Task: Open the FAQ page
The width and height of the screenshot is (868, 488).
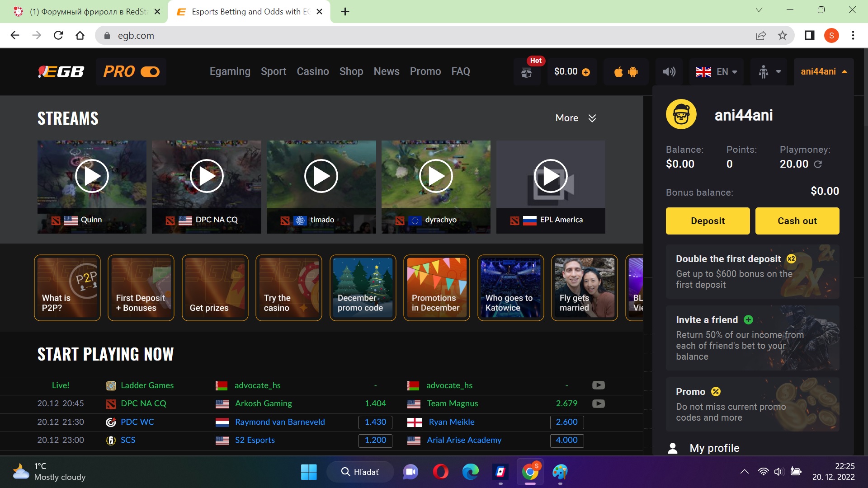Action: pos(461,71)
